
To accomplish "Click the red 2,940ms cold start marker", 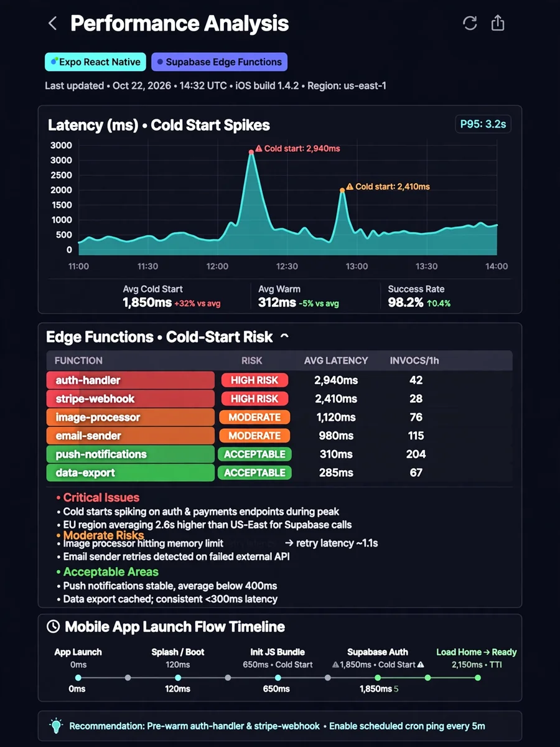I will pos(251,152).
